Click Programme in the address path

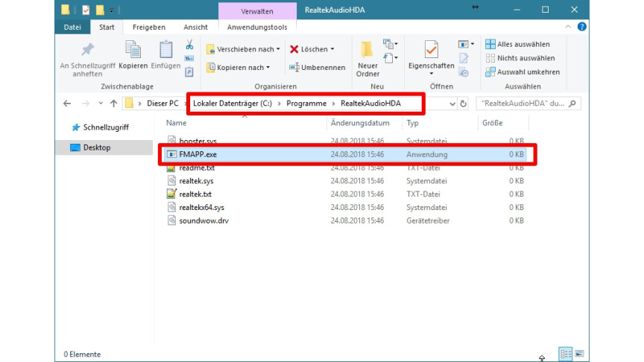306,104
